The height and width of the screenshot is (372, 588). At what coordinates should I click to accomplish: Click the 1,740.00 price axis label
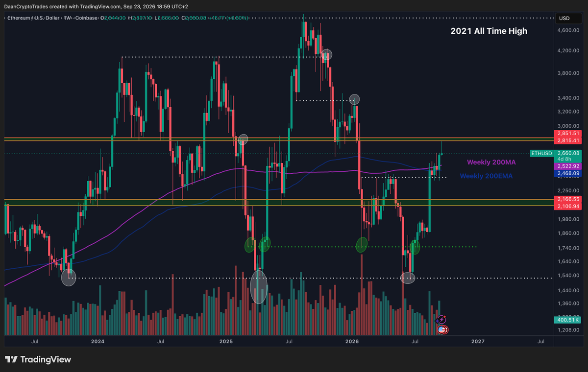pyautogui.click(x=568, y=248)
